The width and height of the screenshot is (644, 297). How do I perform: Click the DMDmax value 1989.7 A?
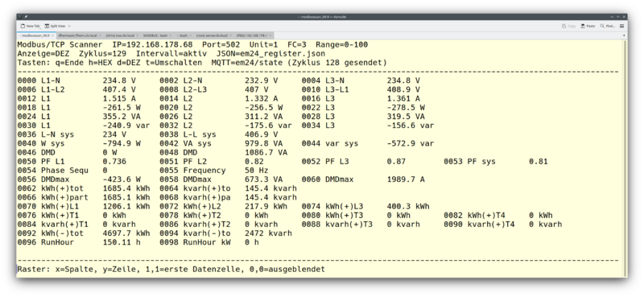pos(406,180)
